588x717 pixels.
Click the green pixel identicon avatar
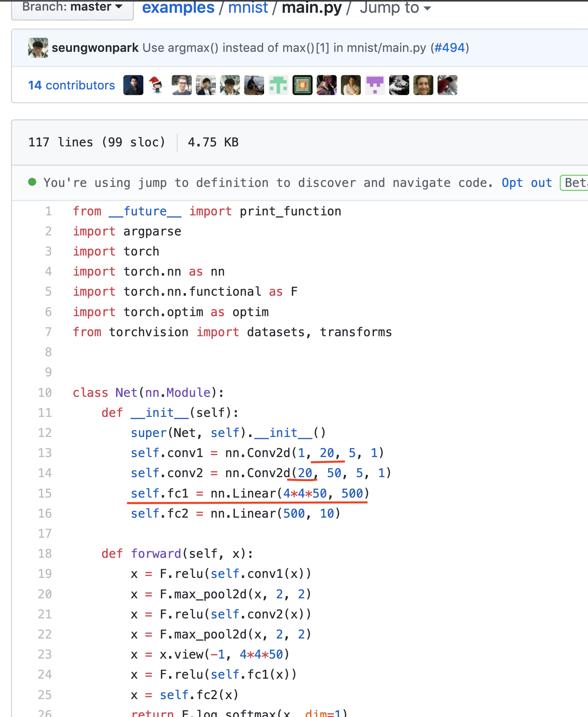[278, 85]
